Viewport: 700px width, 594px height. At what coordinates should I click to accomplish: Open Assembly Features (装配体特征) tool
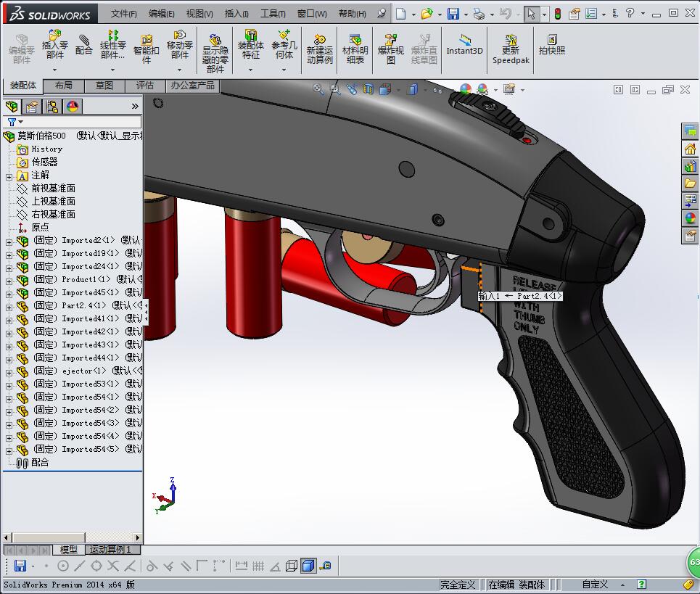point(250,44)
